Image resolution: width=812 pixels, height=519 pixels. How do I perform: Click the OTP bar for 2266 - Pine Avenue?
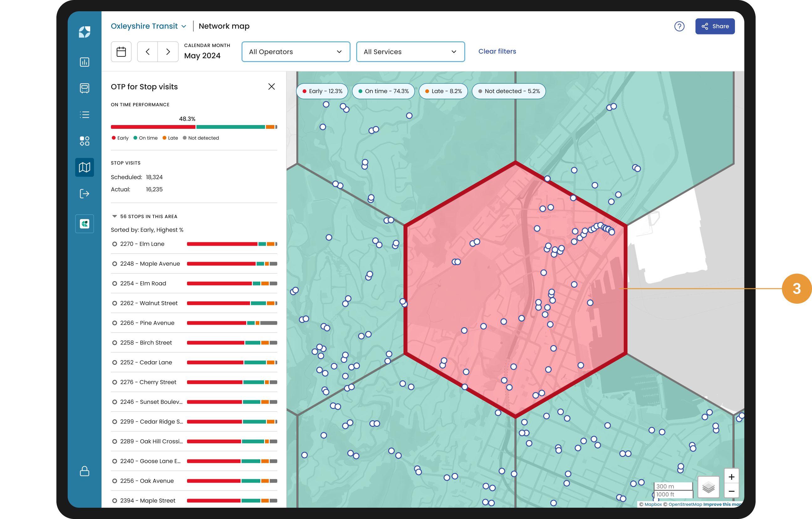(x=232, y=323)
